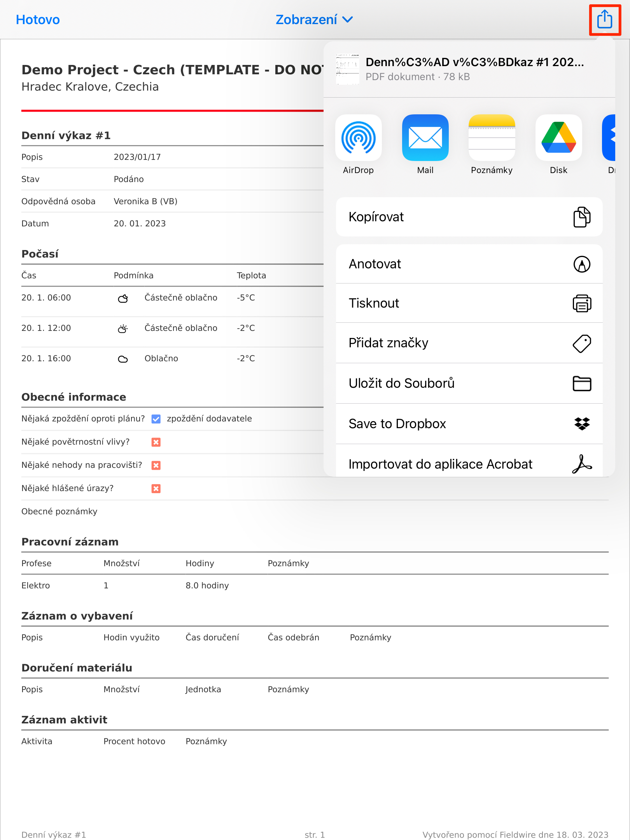
Task: Click the printer icon
Action: coord(582,303)
